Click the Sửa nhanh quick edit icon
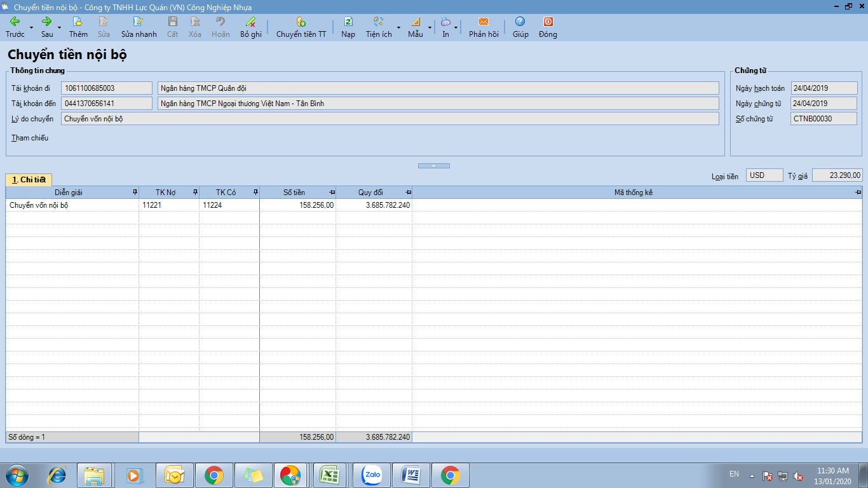The height and width of the screenshot is (488, 868). pyautogui.click(x=139, y=22)
